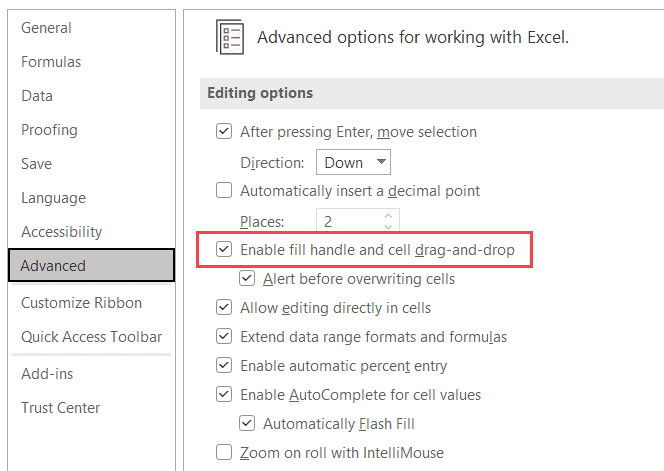664x471 pixels.
Task: Disable Enable automatic percent entry
Action: 224,366
